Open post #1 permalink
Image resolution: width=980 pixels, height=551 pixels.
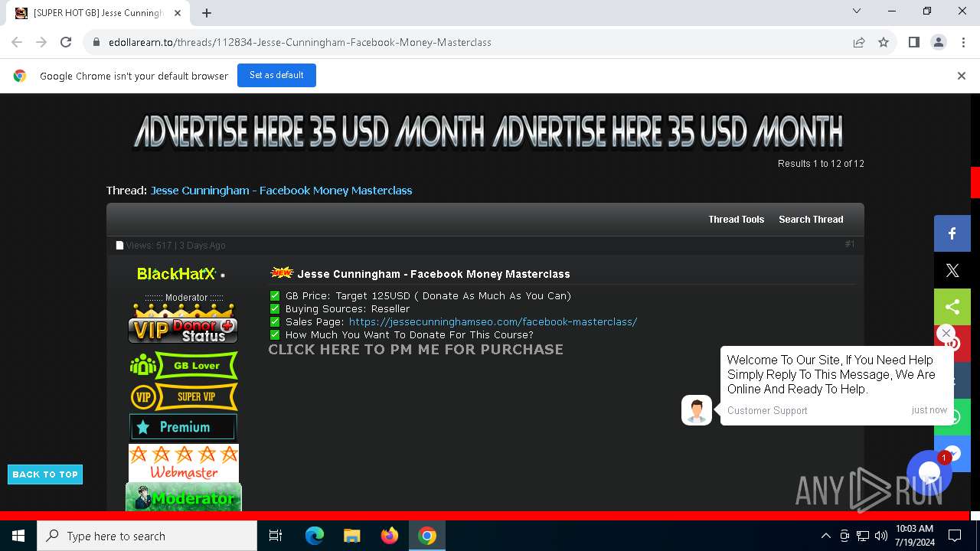pyautogui.click(x=850, y=244)
